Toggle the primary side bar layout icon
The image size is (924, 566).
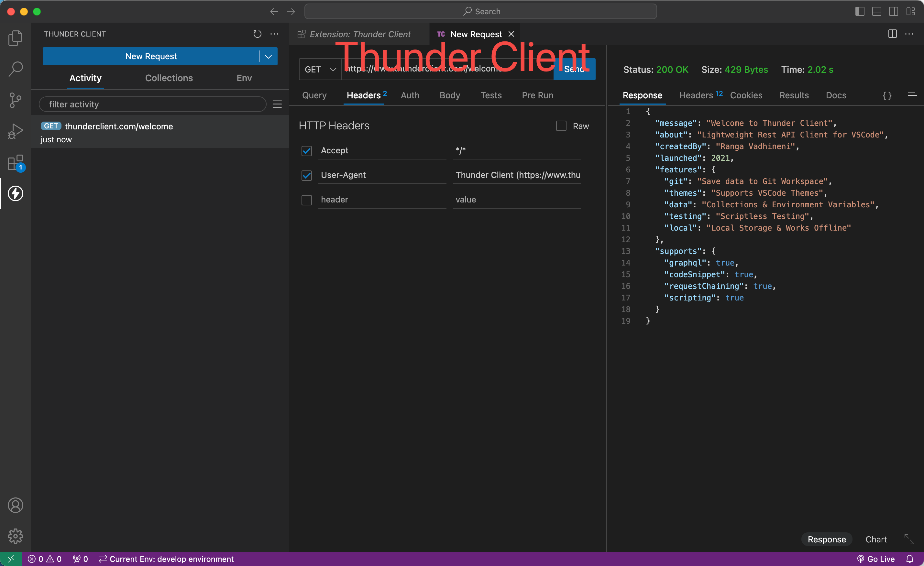(860, 12)
